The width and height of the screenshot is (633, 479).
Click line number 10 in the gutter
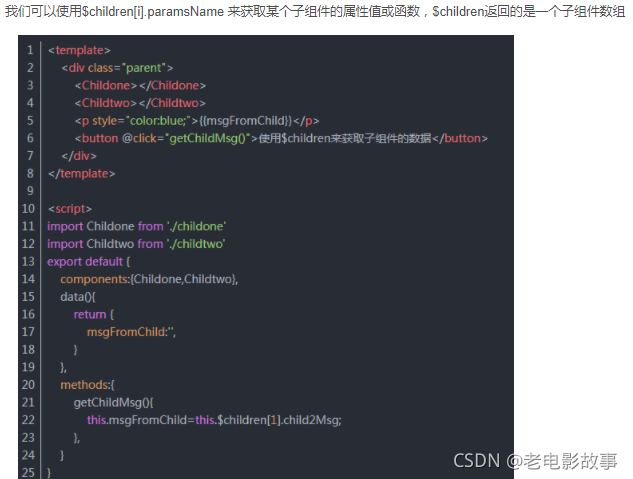[x=28, y=209]
